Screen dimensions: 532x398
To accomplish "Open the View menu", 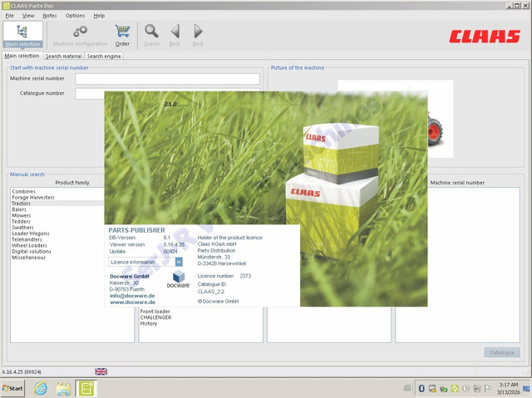I will (28, 16).
